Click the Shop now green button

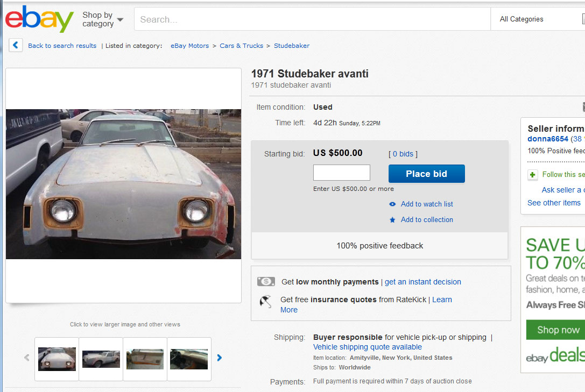click(555, 330)
